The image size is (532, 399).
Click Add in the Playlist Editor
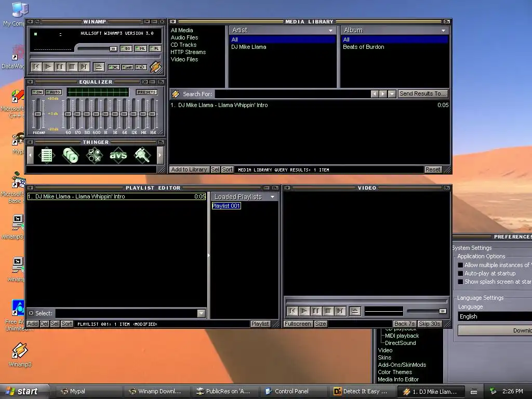tap(33, 324)
